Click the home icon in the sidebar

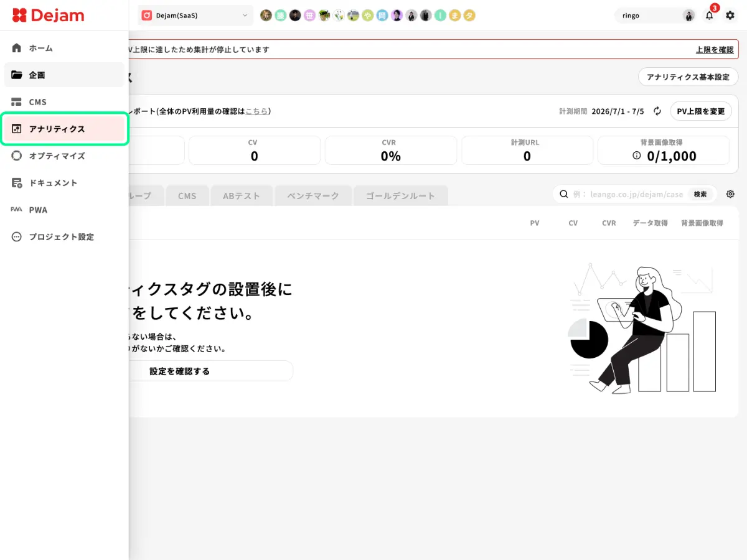(17, 48)
